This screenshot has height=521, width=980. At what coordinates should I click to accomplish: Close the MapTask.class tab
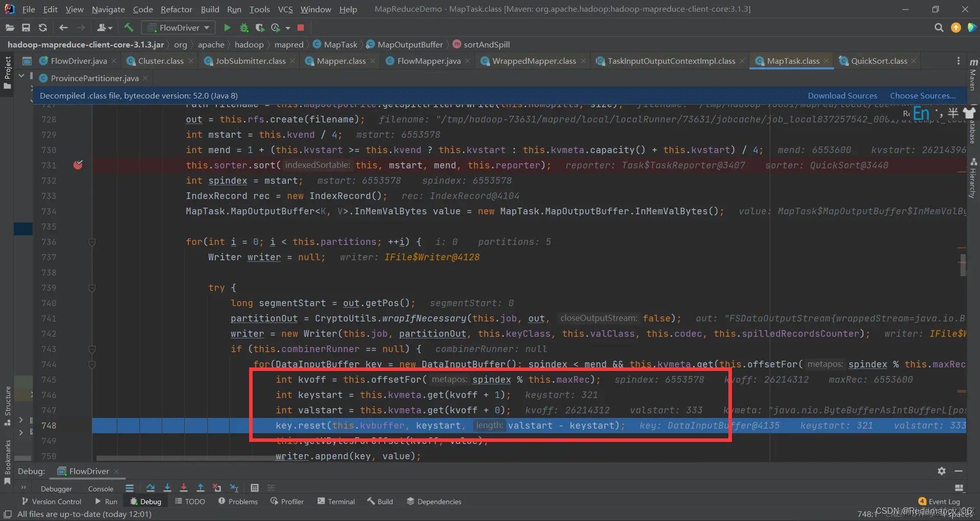[x=826, y=61]
